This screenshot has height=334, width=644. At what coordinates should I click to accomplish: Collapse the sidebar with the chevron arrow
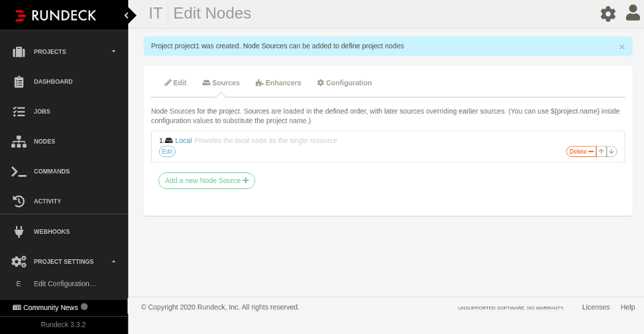(126, 15)
